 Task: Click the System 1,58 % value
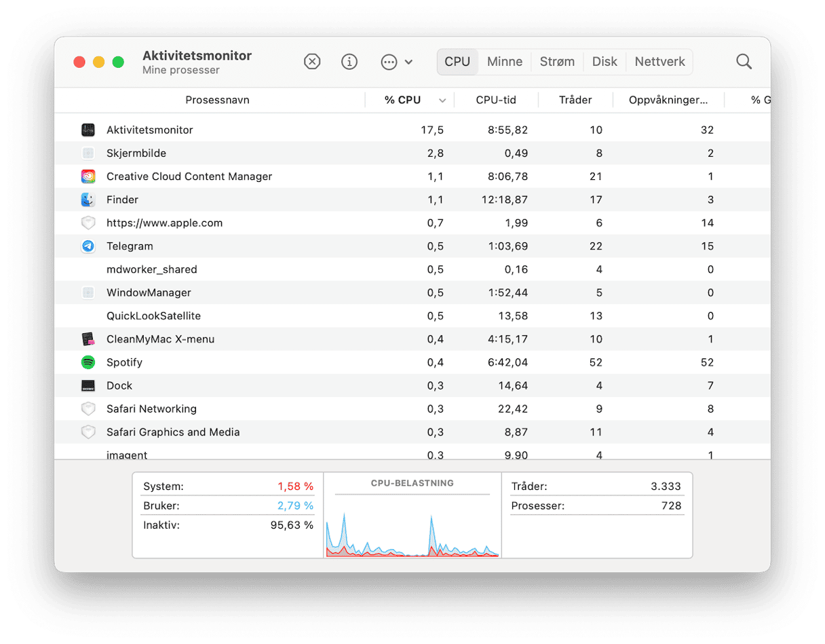point(295,487)
